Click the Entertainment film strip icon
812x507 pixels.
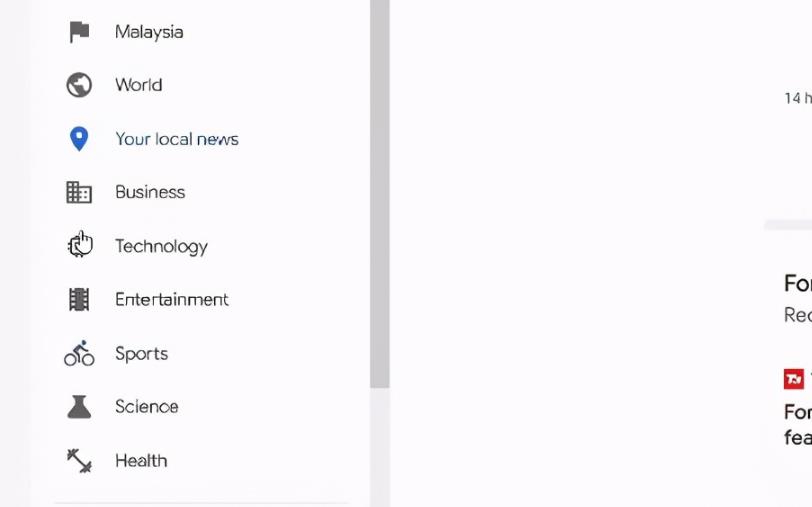click(x=79, y=299)
